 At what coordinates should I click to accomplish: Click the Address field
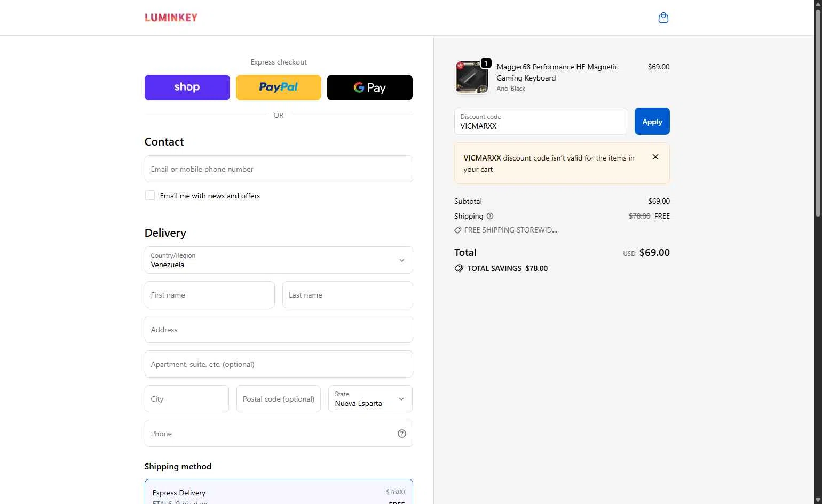pos(279,330)
